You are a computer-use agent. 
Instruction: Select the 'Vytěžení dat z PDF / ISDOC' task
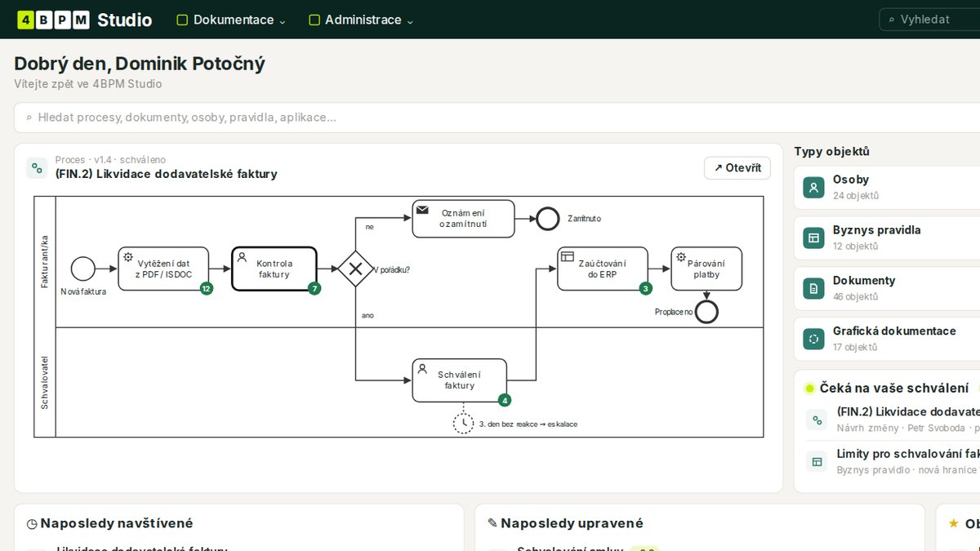pyautogui.click(x=164, y=269)
